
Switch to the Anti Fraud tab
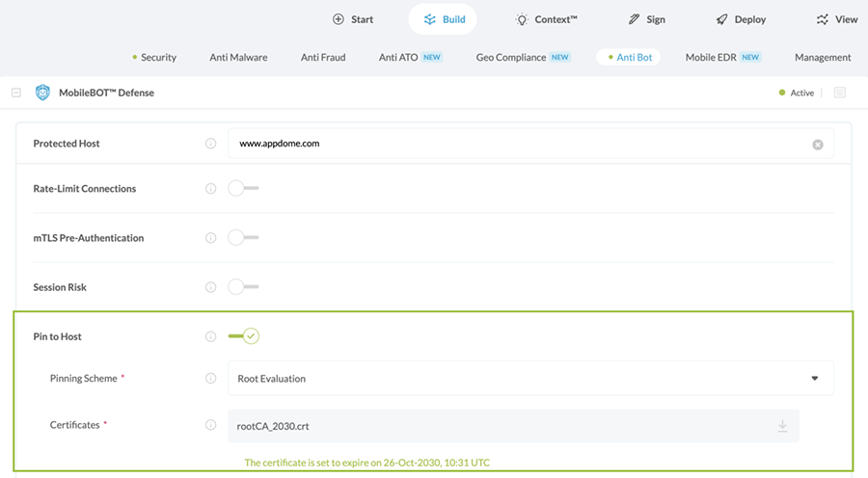pyautogui.click(x=322, y=58)
